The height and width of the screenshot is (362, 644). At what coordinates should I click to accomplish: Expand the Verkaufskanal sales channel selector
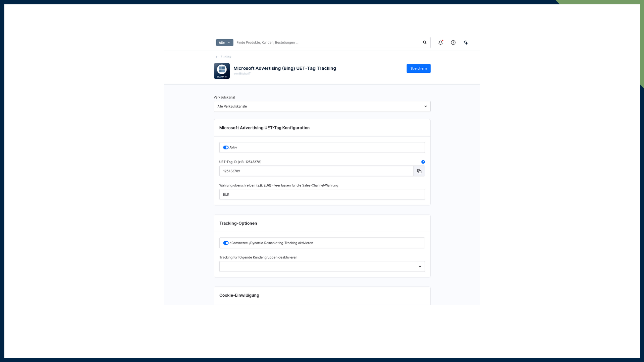322,107
